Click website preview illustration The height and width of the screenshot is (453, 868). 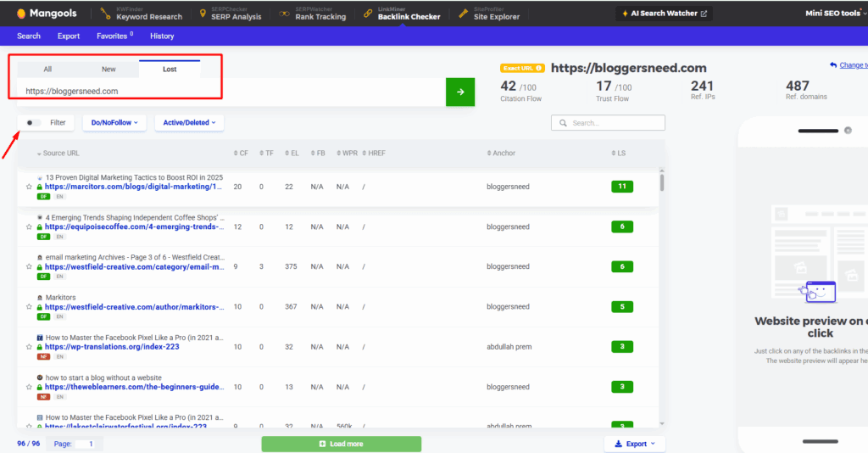point(820,254)
